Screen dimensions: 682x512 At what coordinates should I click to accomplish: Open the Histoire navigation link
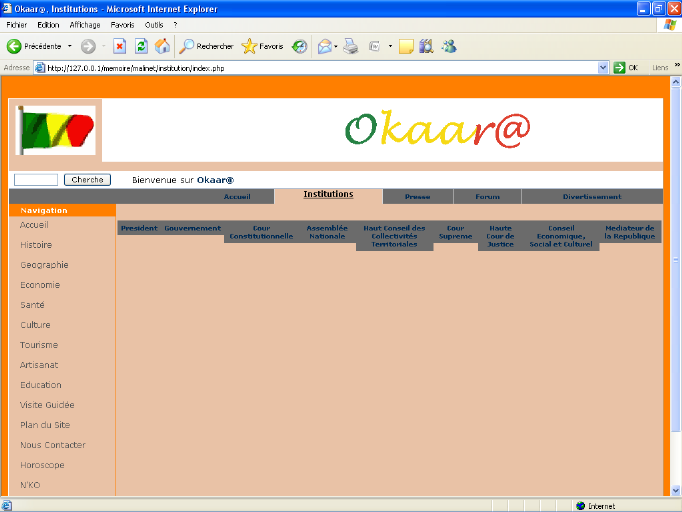point(36,245)
